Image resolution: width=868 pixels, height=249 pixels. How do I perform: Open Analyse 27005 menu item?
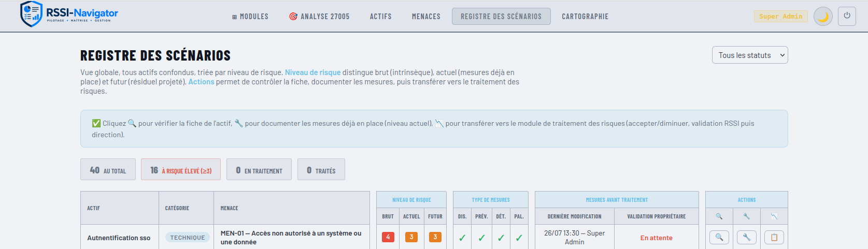(319, 17)
